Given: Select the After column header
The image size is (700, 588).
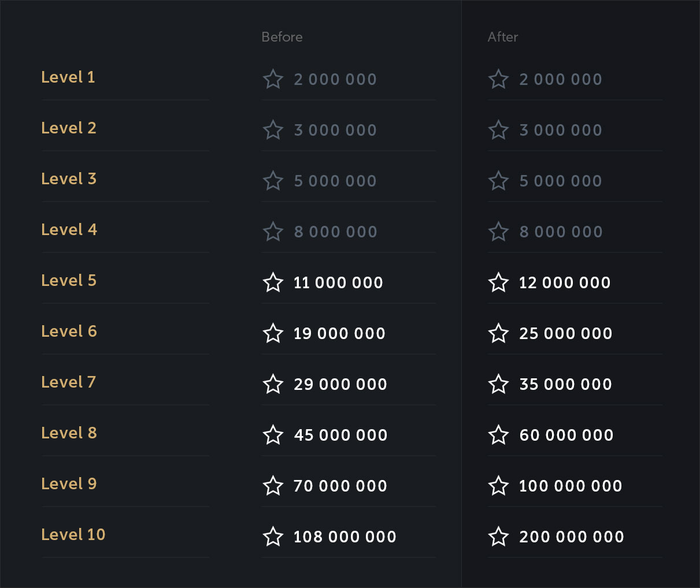Looking at the screenshot, I should pos(503,37).
